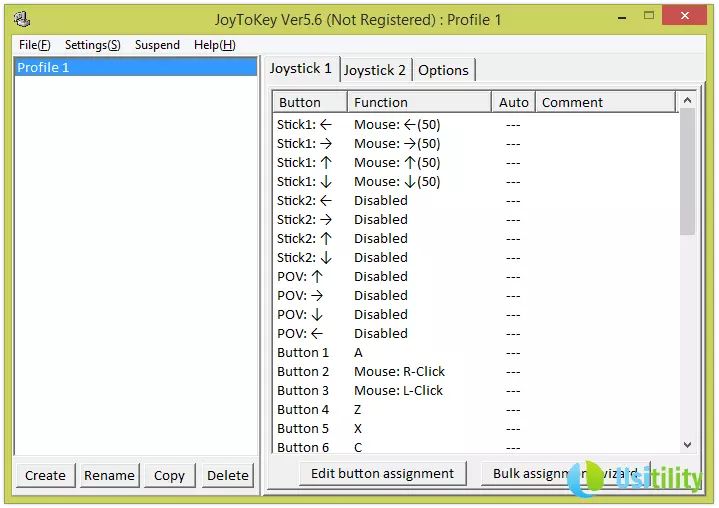The image size is (719, 508).
Task: Select the Stick1 down arrow row
Action: pos(476,182)
